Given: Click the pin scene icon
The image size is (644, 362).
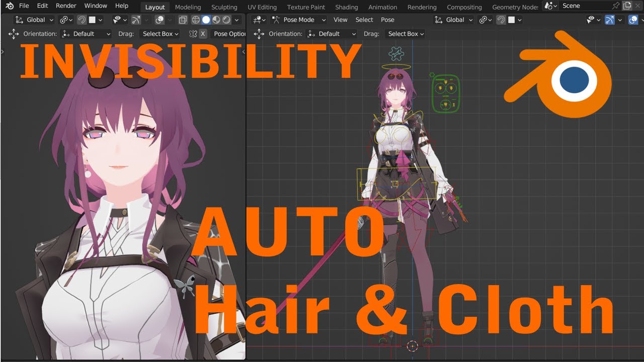Looking at the screenshot, I should 616,6.
